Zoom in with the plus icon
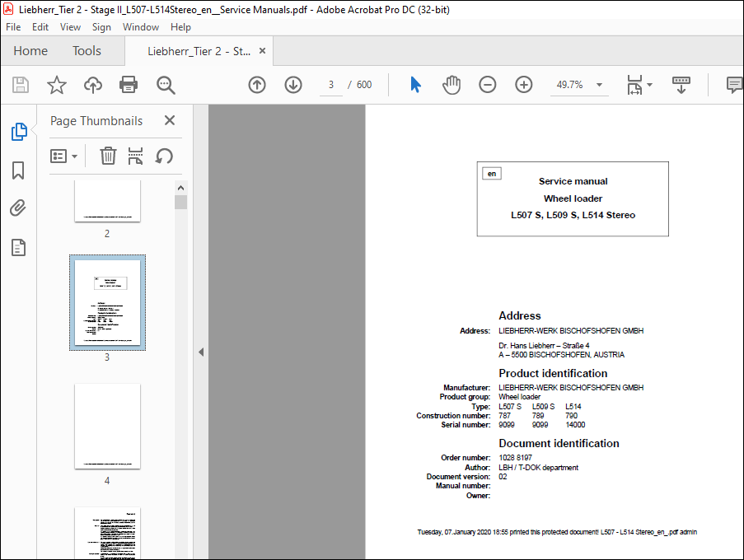 524,85
